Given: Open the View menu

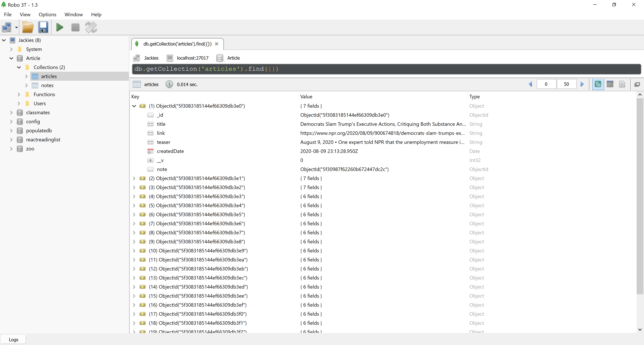Looking at the screenshot, I should tap(25, 14).
